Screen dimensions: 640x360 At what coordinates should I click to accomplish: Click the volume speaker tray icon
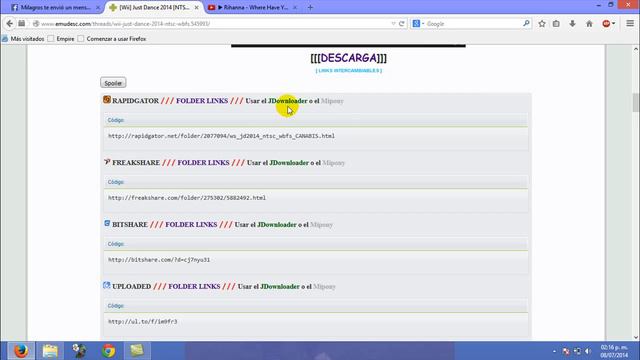tap(588, 351)
